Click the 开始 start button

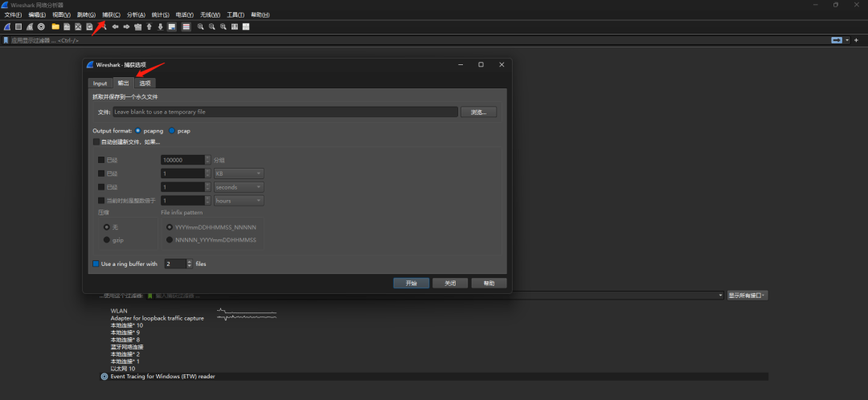click(x=411, y=283)
